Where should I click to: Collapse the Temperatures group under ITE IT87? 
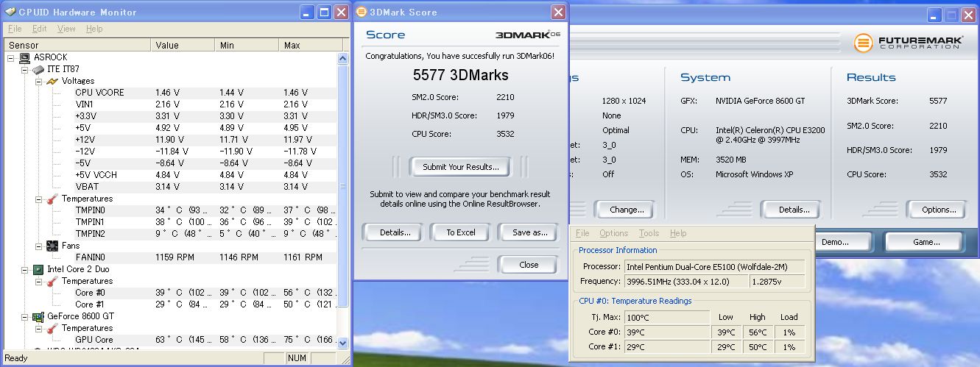[x=39, y=199]
